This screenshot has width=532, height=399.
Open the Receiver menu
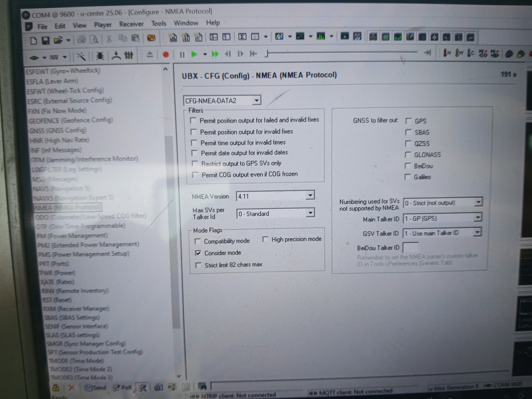point(131,24)
